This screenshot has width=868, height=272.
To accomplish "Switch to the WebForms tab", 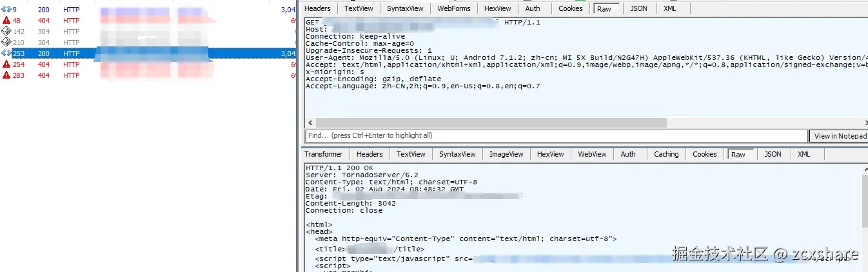I will click(453, 8).
